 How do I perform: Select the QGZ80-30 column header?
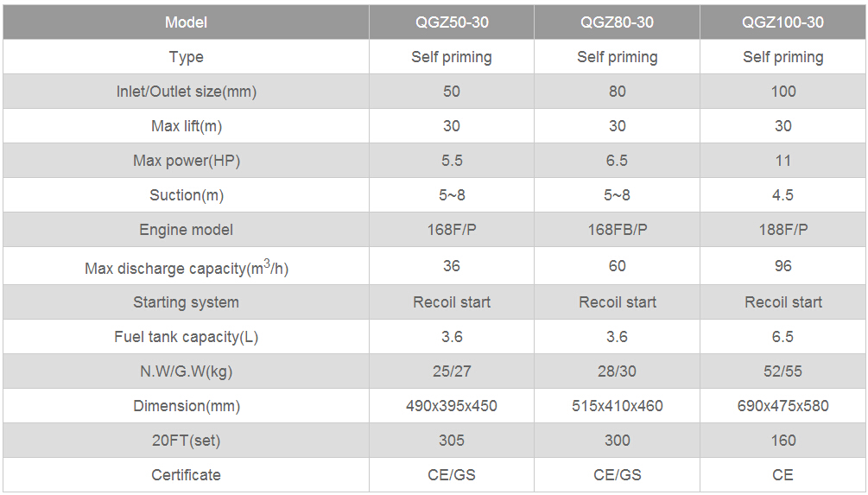617,22
